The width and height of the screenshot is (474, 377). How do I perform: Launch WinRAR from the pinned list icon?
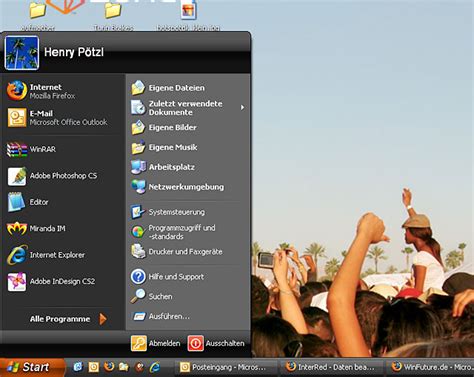point(17,149)
